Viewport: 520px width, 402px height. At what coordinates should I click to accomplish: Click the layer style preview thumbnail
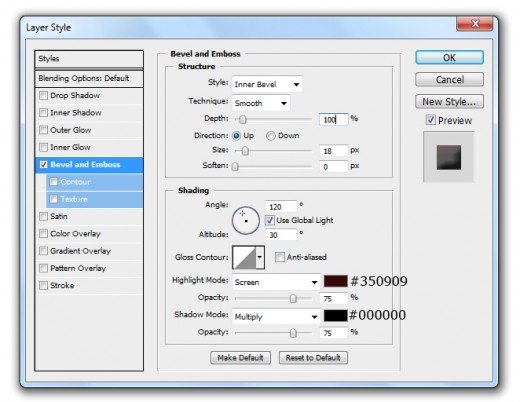[449, 157]
